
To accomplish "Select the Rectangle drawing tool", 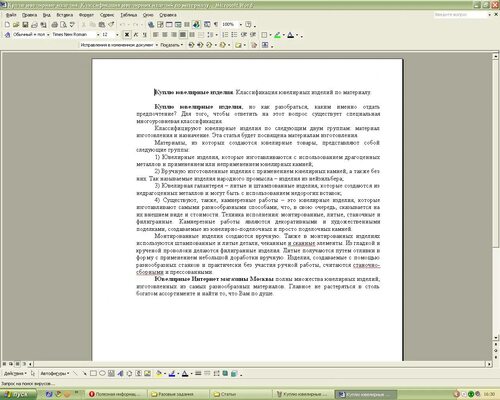I will 93,374.
